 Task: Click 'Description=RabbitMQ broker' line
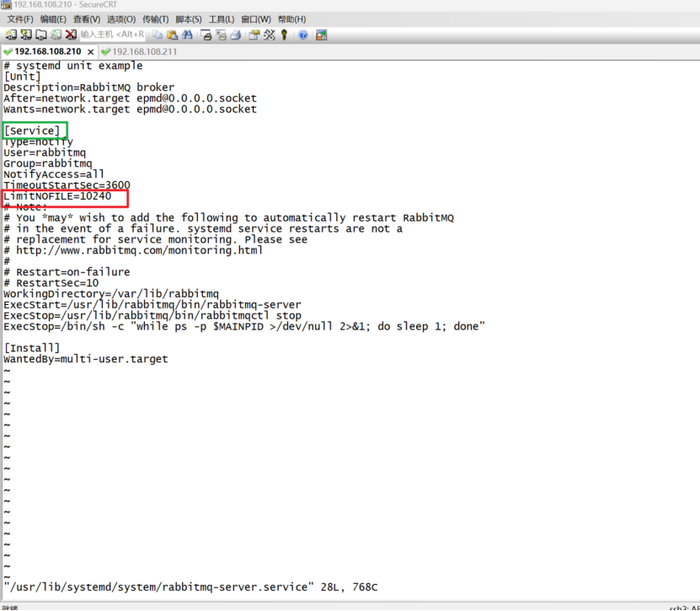click(88, 88)
